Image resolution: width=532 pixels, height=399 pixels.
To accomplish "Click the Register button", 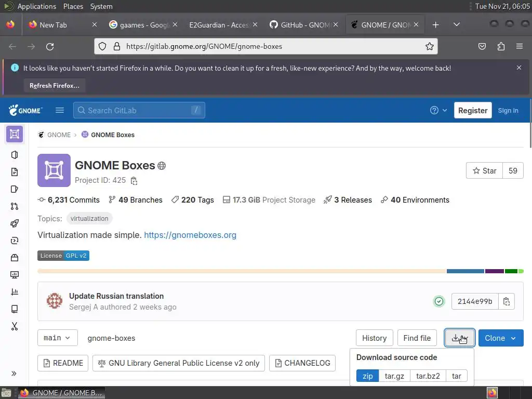I will 473,110.
